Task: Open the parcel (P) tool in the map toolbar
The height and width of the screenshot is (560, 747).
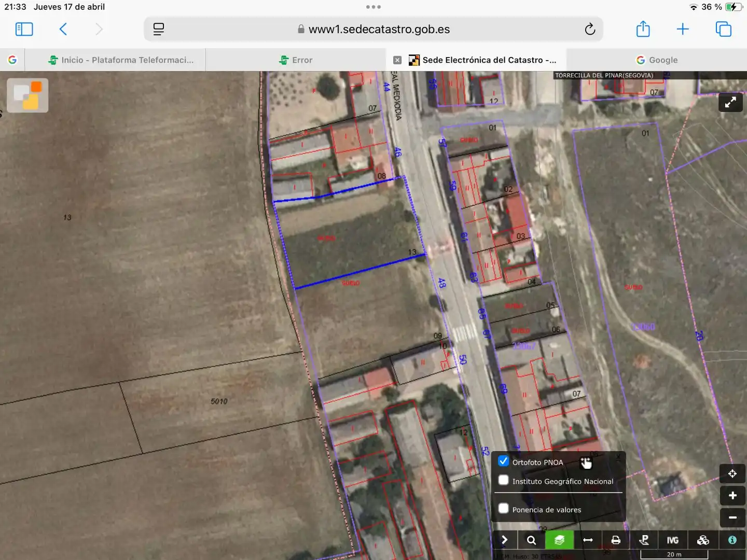Action: [x=644, y=540]
